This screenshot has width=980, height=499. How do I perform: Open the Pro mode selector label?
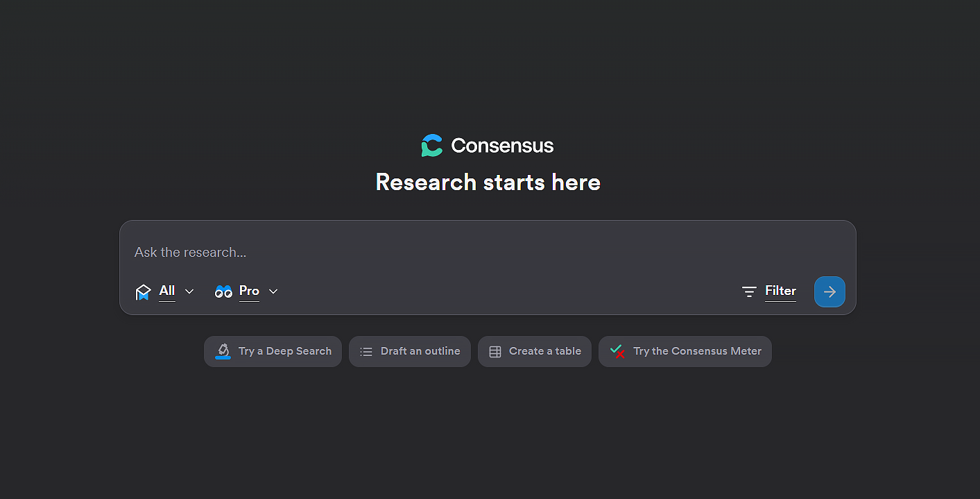249,291
